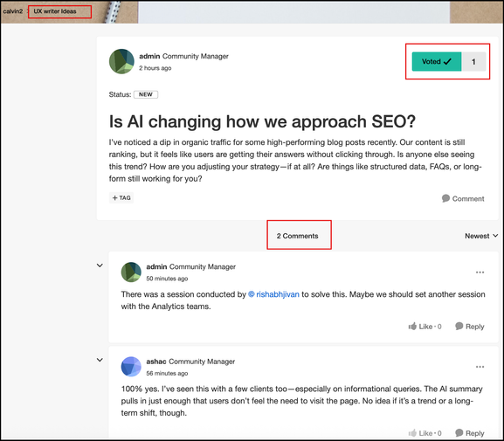Go to UX writer ideas breadcrumb
Screen dimensions: 504x441
tap(55, 11)
